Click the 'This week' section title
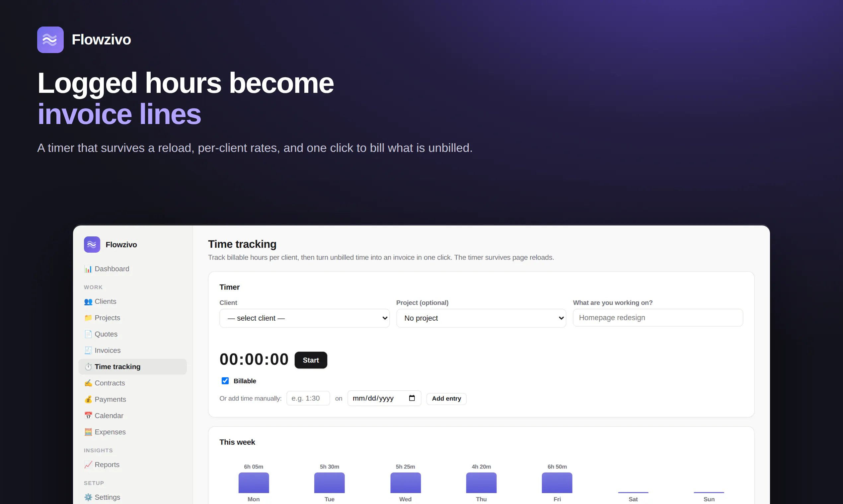843x504 pixels. (237, 442)
